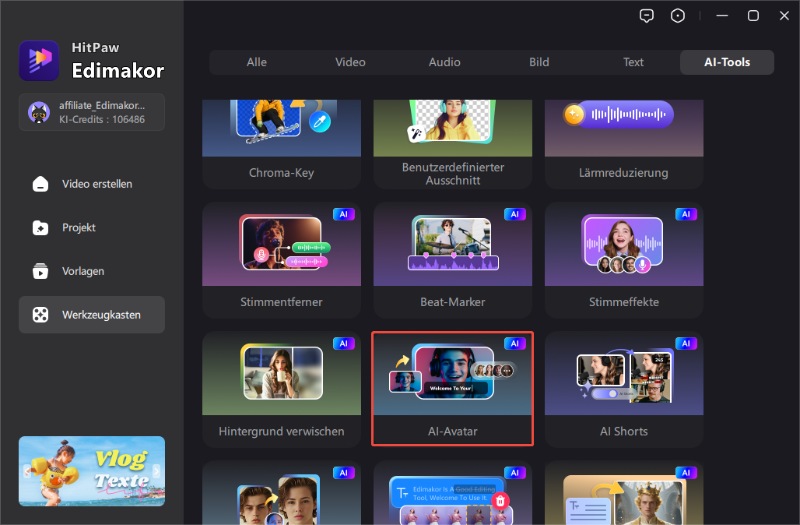This screenshot has width=800, height=525.
Task: Open the Beat-Marker tool
Action: point(453,260)
